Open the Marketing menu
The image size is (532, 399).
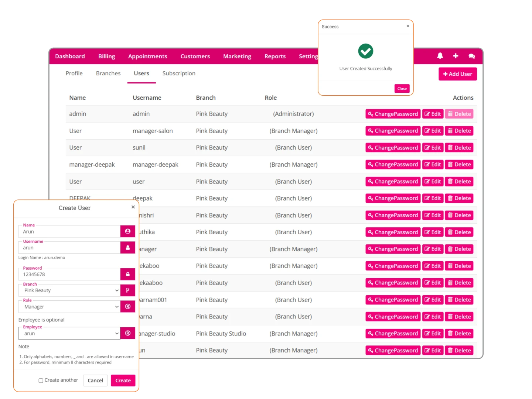tap(237, 56)
